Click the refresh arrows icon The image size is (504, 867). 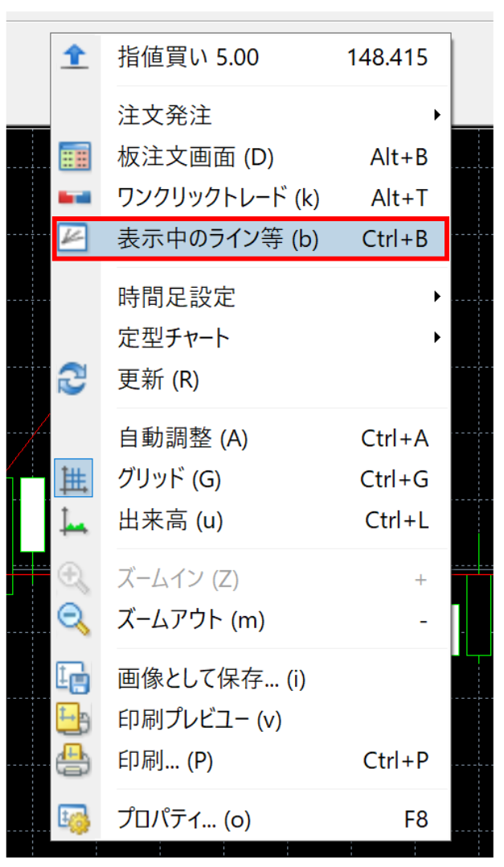click(73, 379)
